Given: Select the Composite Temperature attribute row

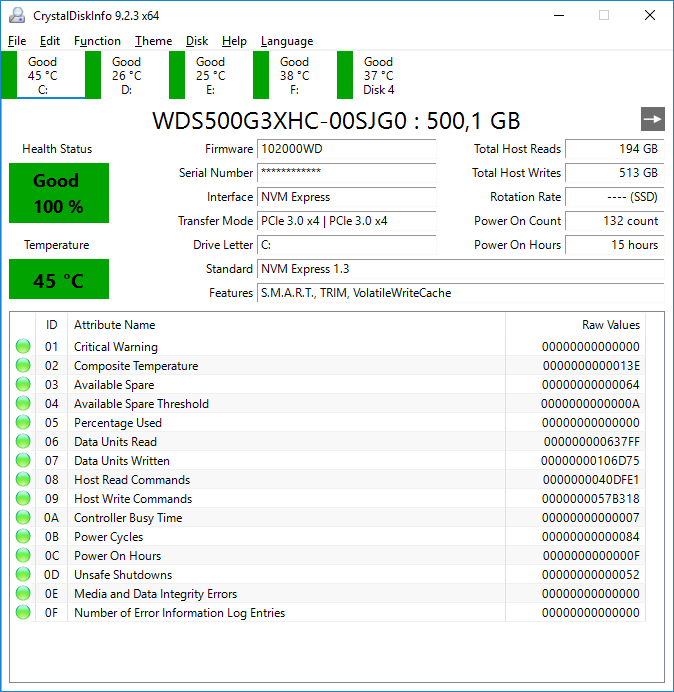Looking at the screenshot, I should click(x=328, y=365).
